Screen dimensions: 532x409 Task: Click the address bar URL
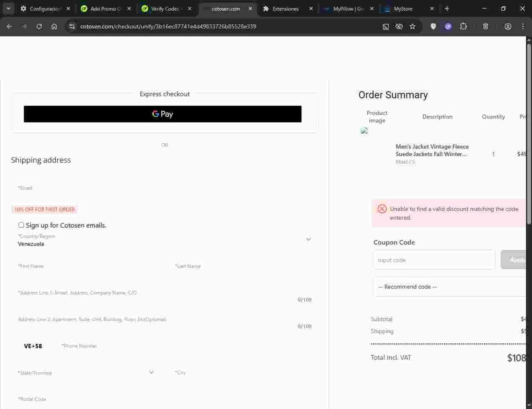click(168, 26)
